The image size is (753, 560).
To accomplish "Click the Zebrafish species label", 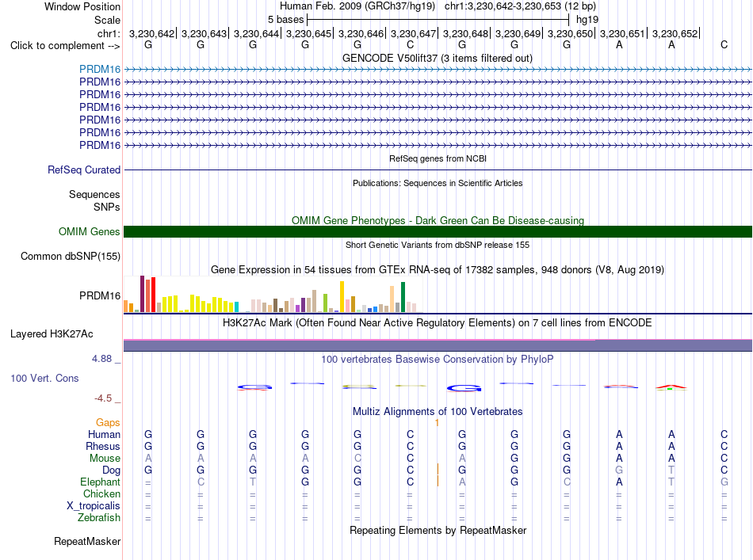I will (x=99, y=518).
